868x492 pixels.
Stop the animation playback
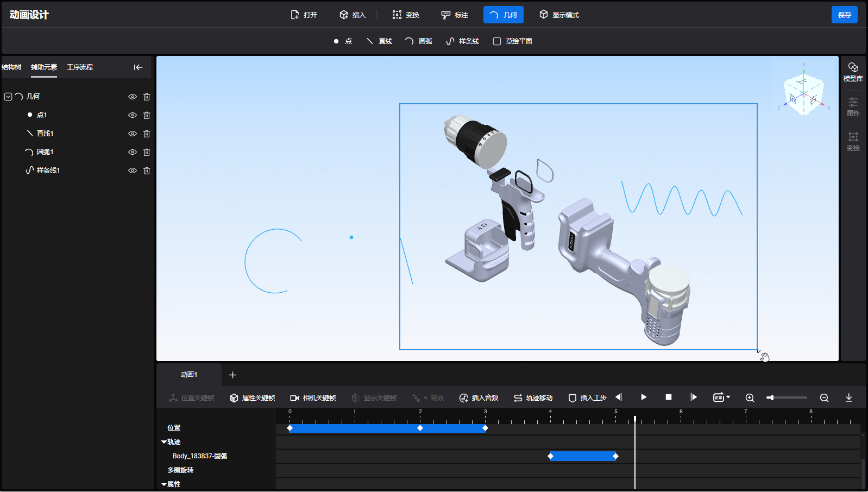[669, 398]
